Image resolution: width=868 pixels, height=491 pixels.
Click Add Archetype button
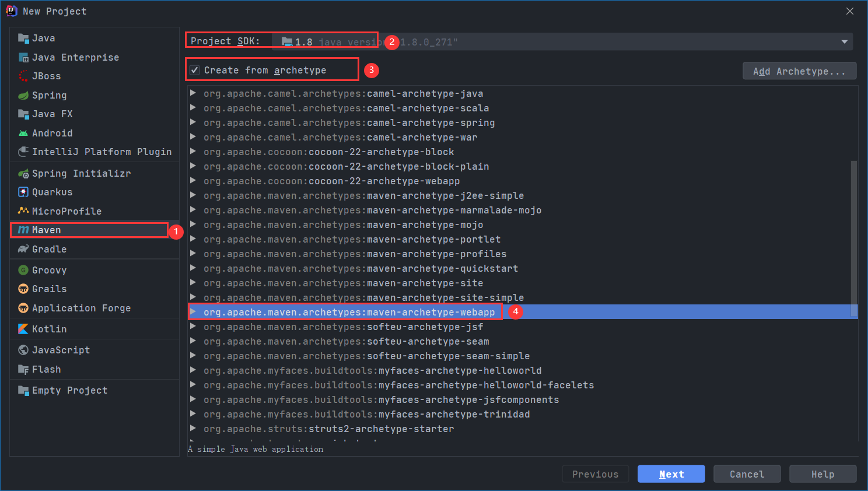[x=800, y=71]
